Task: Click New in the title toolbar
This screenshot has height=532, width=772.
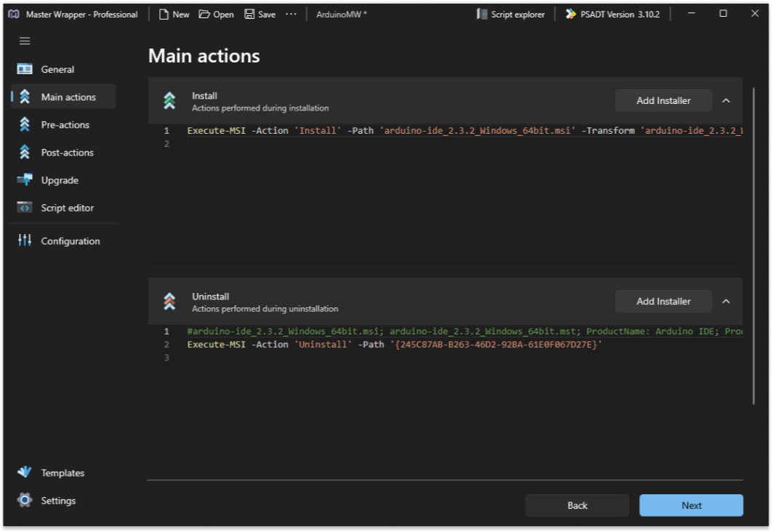Action: click(x=174, y=15)
